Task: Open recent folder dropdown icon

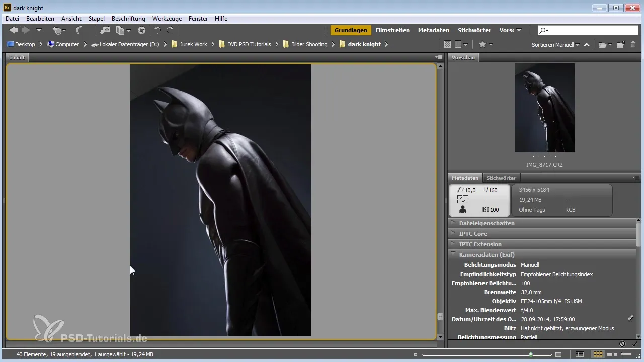Action: (x=605, y=44)
